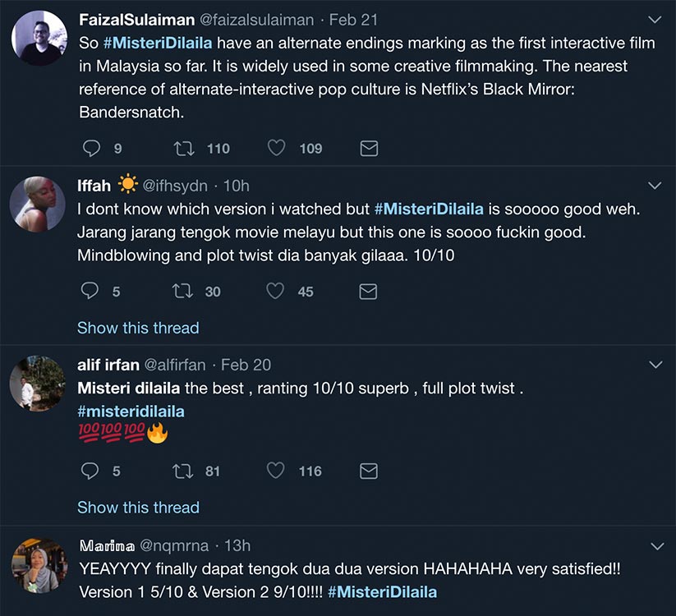Like FaizalSulaiman's tweet

[275, 149]
